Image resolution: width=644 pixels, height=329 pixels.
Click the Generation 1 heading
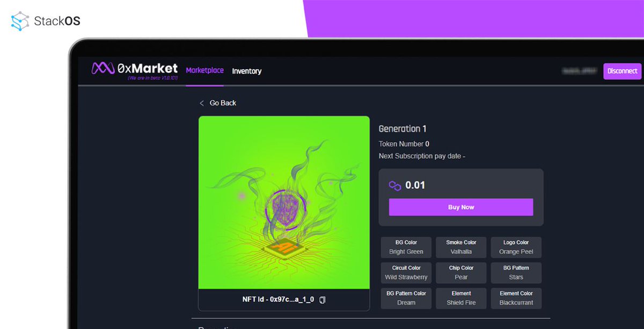(x=402, y=129)
